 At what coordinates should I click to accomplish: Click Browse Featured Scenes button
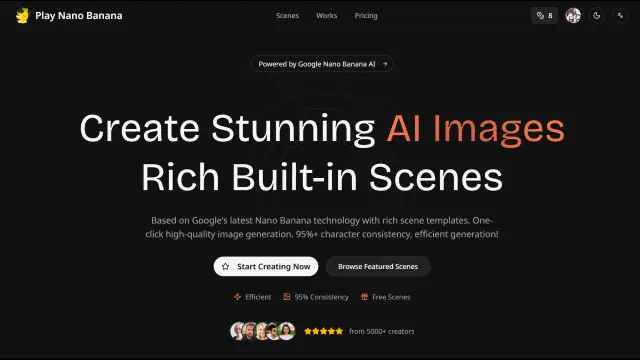(378, 266)
